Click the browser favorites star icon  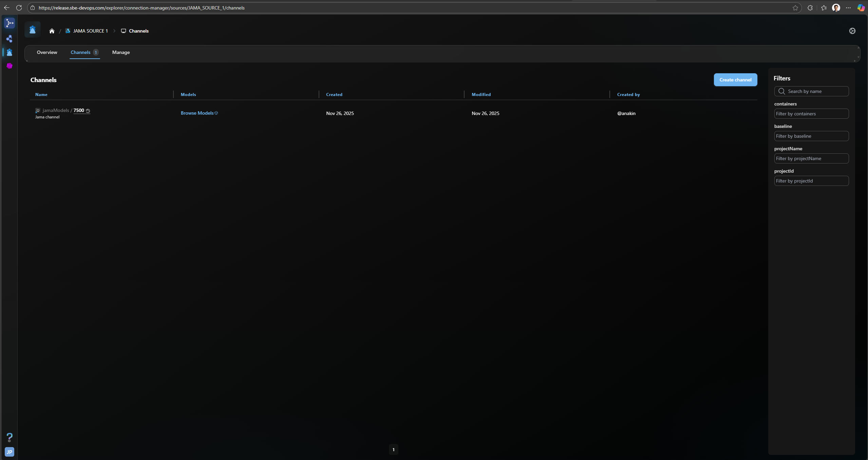pyautogui.click(x=795, y=8)
